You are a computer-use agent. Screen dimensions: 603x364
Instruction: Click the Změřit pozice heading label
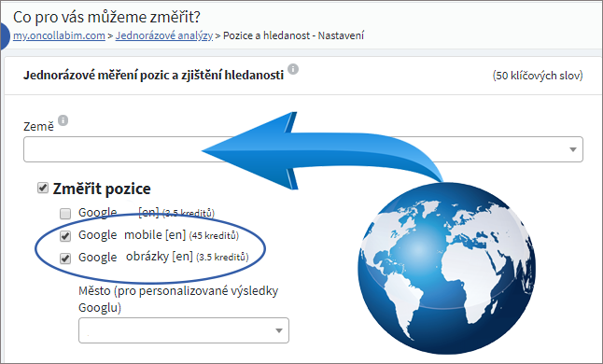tap(102, 189)
